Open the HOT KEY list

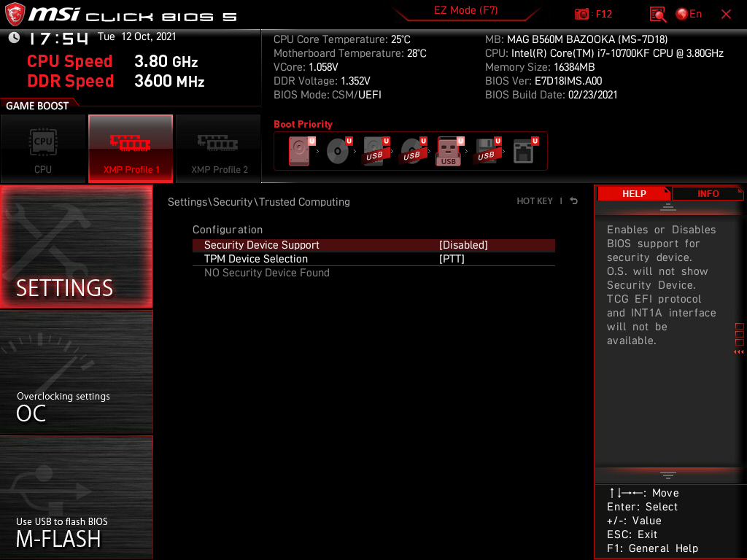[x=535, y=201]
